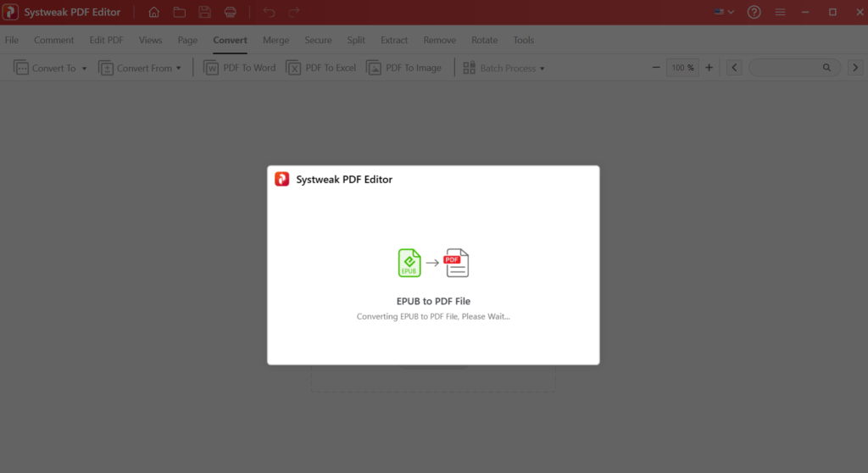Undo the last action
The image size is (868, 473).
coord(269,12)
